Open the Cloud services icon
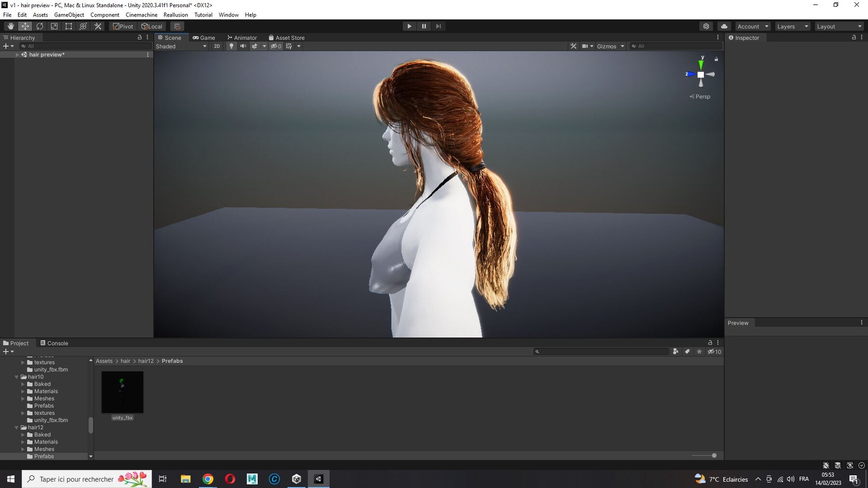The width and height of the screenshot is (868, 488). (x=724, y=26)
